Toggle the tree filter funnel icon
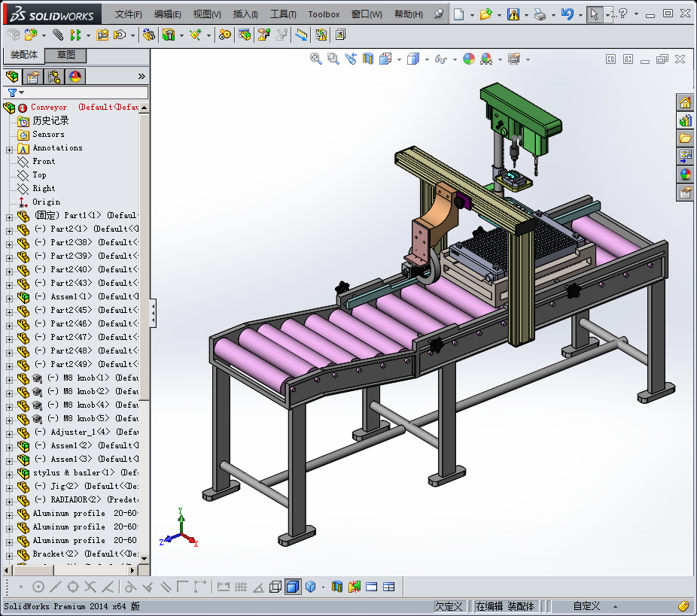This screenshot has width=697, height=616. point(12,93)
